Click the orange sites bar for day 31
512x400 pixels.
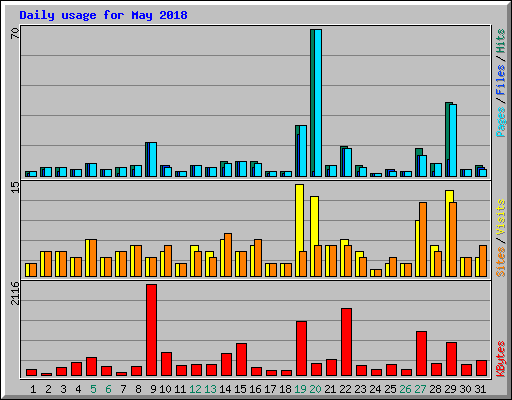coord(483,261)
